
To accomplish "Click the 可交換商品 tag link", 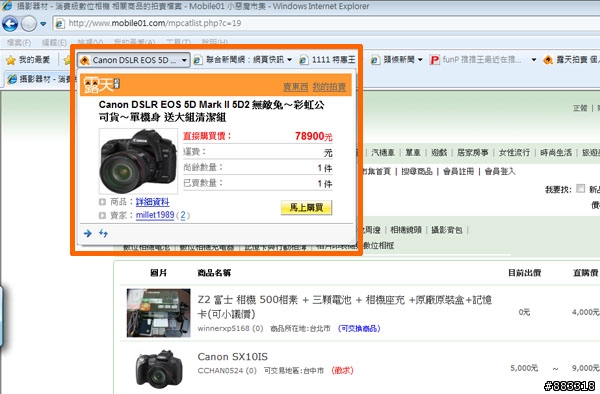I will [359, 328].
